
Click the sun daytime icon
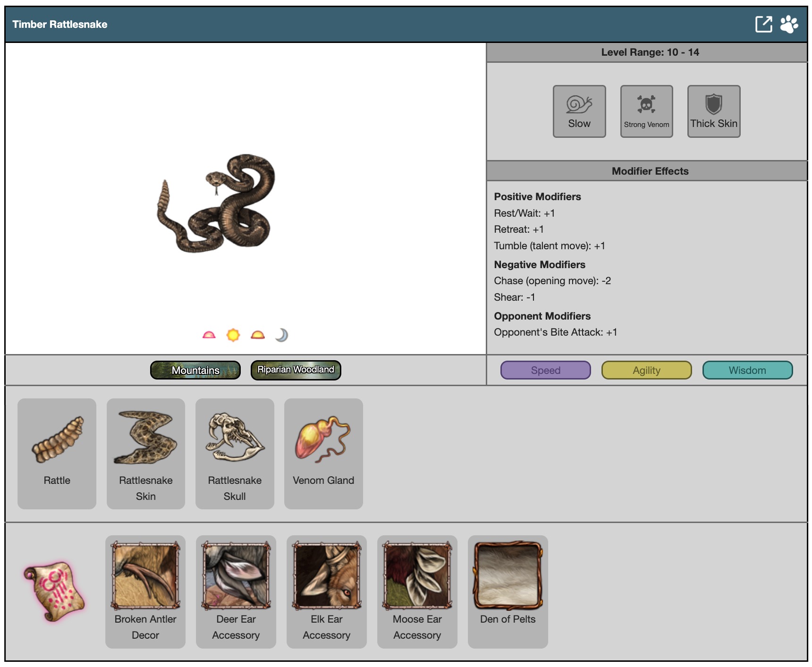click(233, 335)
